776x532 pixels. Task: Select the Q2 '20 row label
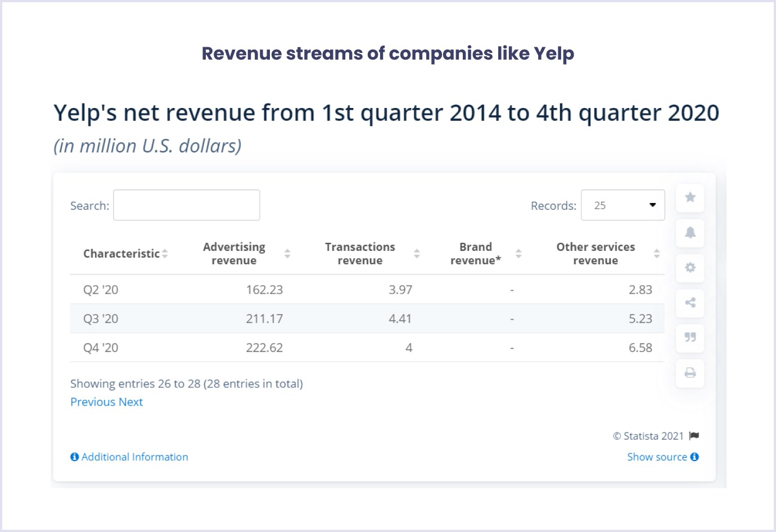pyautogui.click(x=101, y=290)
